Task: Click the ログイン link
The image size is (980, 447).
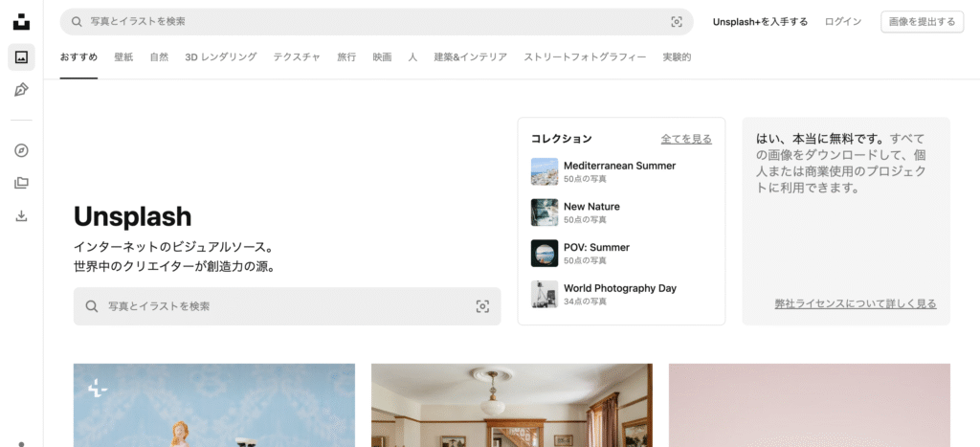Action: [x=842, y=22]
